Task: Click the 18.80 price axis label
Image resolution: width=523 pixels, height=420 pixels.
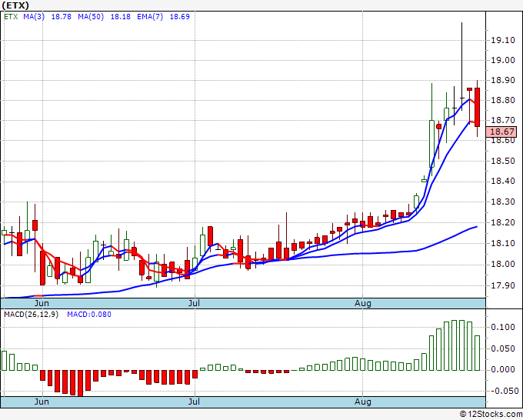Action: click(x=503, y=101)
